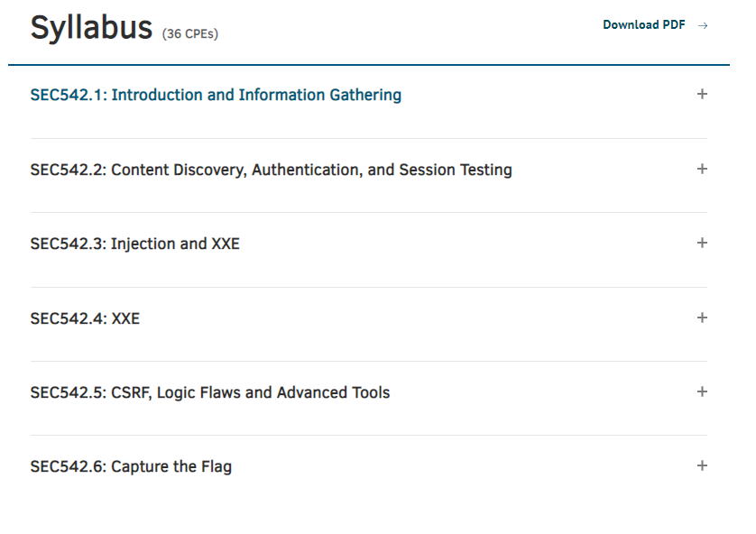The height and width of the screenshot is (534, 756).
Task: Click the plus icon for Injection and XXE
Action: [702, 243]
